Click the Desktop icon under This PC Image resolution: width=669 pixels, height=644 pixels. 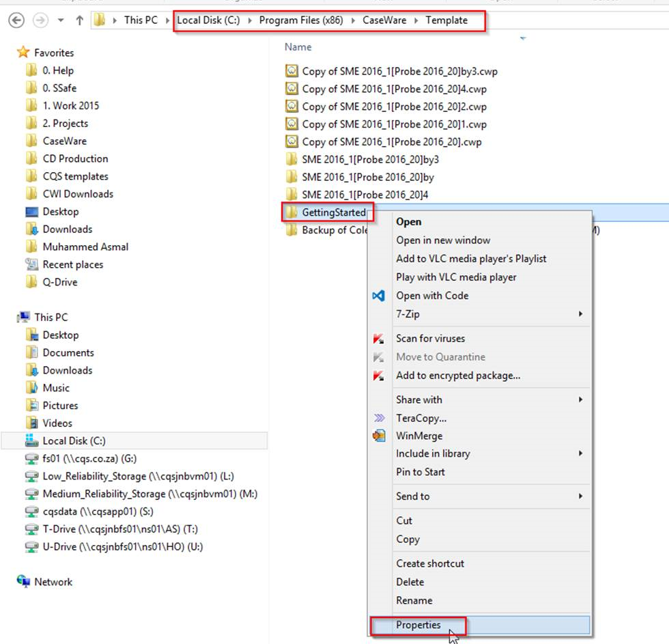click(x=31, y=335)
